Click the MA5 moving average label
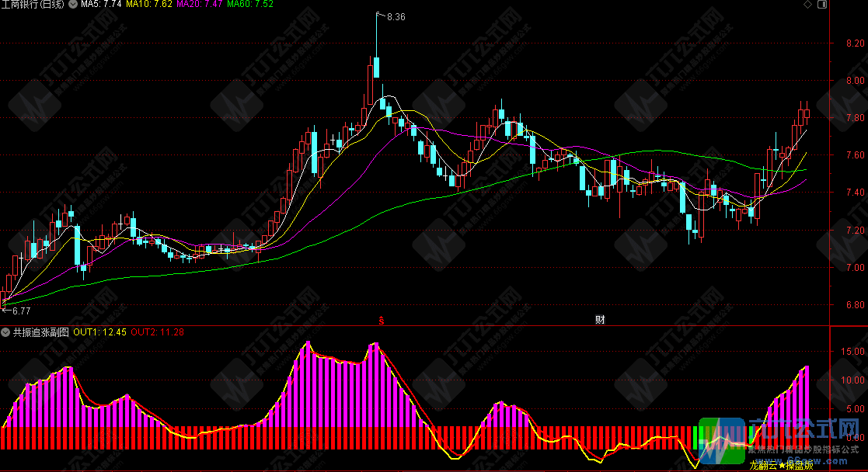Image resolution: width=868 pixels, height=472 pixels. [101, 5]
